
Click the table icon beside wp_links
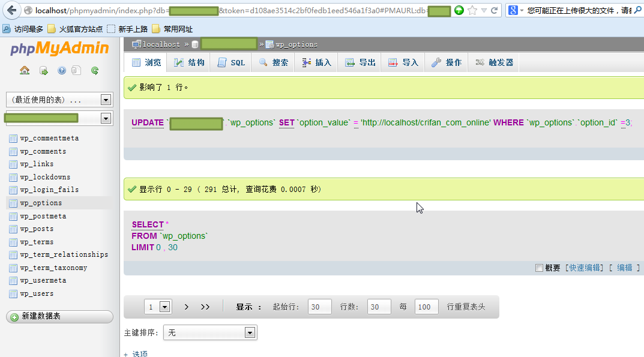13,164
